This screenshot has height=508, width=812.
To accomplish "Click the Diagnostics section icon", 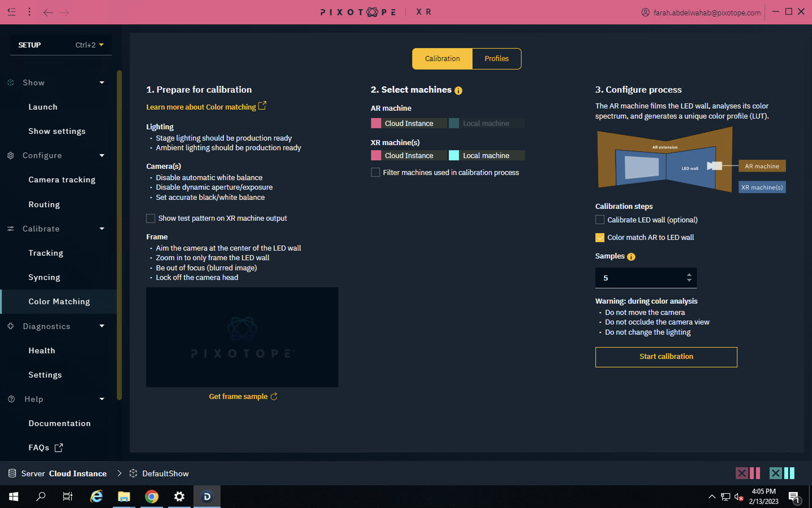I will point(11,326).
